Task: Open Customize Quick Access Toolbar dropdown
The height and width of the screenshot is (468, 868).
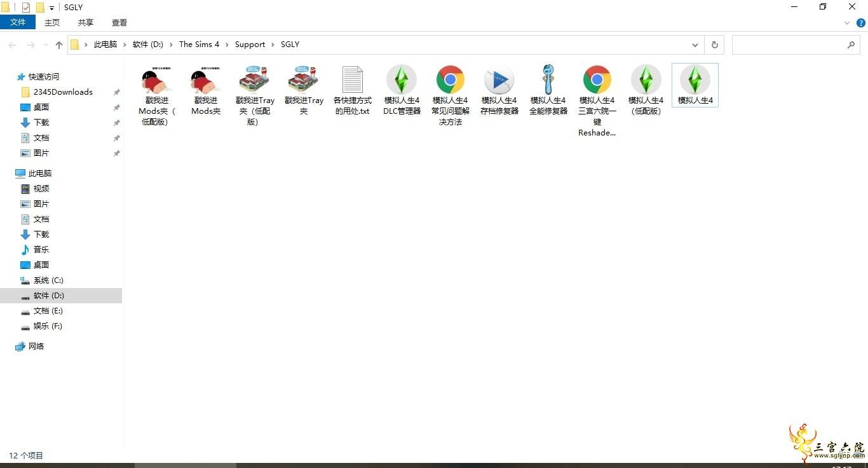Action: 51,8
